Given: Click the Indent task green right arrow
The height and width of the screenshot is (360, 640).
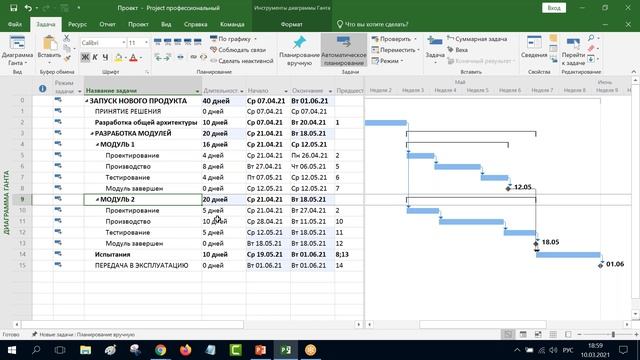Looking at the screenshot, I should pos(167,58).
